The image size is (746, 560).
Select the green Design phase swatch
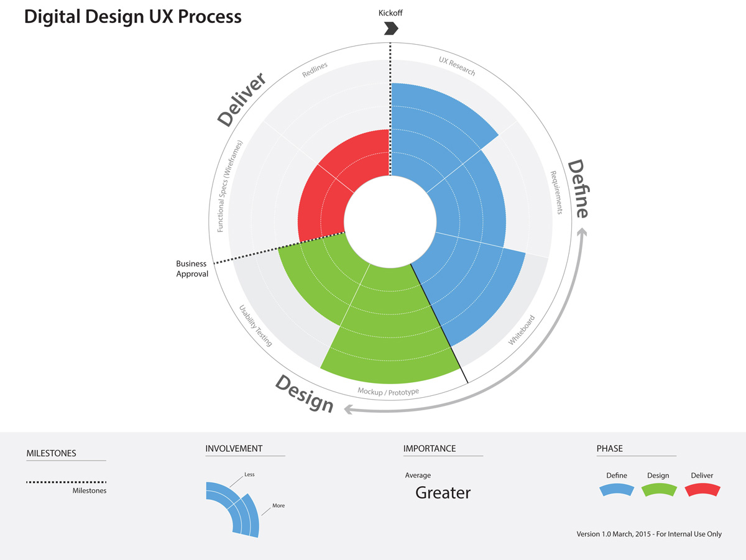[x=659, y=490]
